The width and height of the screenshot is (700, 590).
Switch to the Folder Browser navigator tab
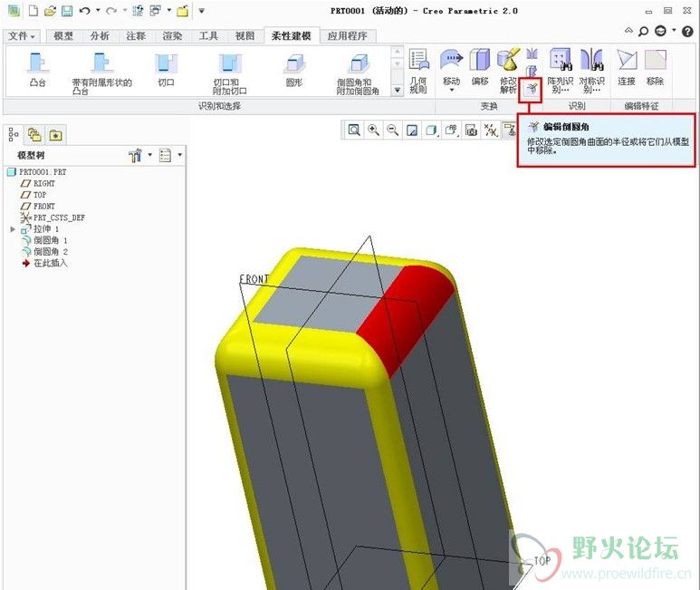[x=34, y=134]
